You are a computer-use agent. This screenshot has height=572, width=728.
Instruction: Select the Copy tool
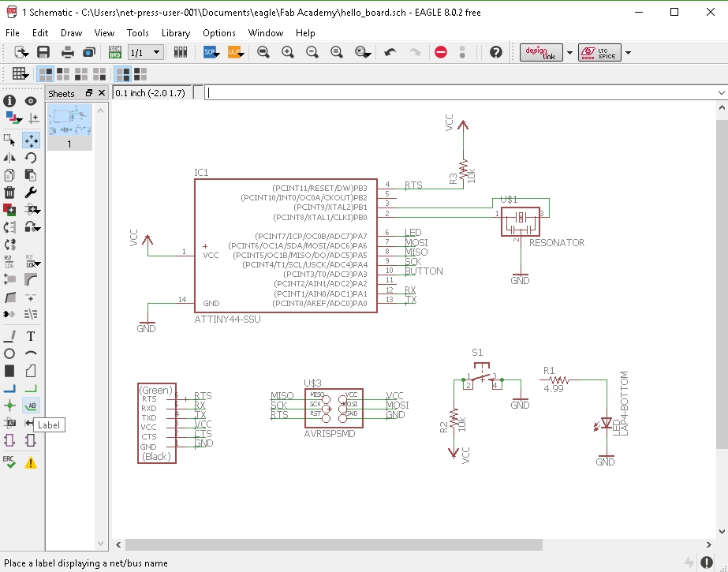tap(9, 175)
